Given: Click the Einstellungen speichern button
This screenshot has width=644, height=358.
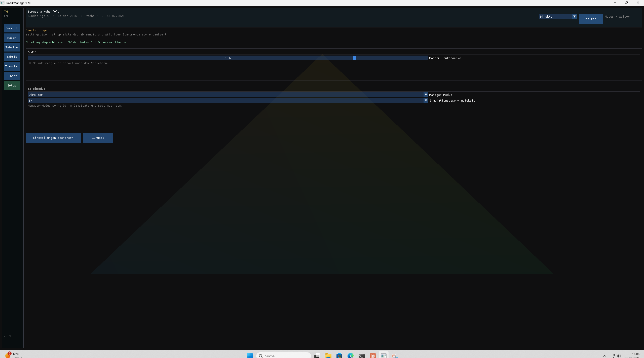Looking at the screenshot, I should [x=53, y=138].
